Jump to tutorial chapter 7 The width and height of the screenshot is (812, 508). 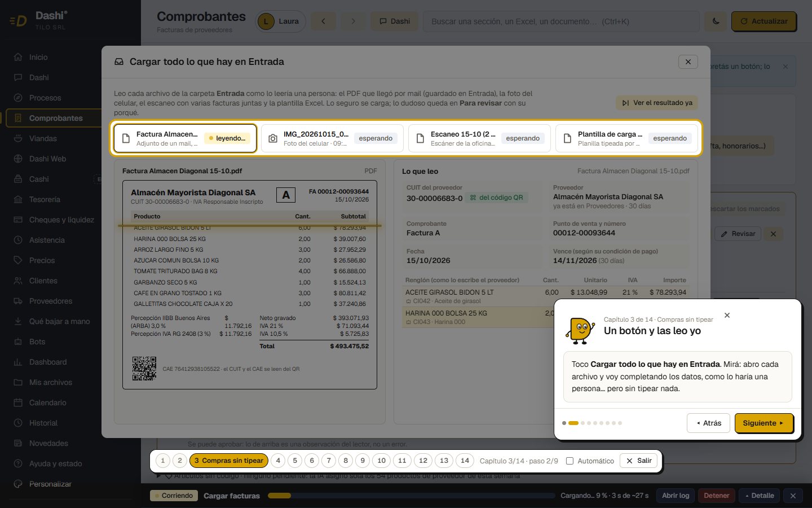tap(329, 461)
